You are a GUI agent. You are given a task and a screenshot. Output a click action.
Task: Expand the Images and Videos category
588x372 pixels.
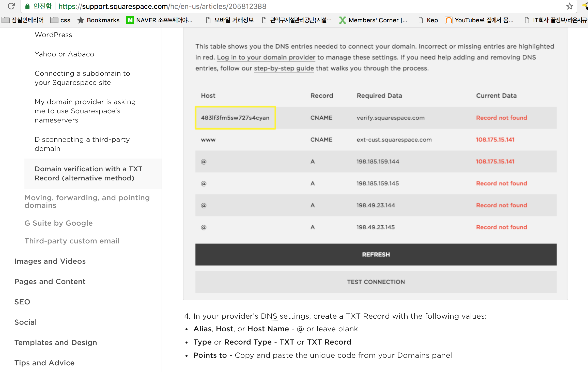coord(50,261)
